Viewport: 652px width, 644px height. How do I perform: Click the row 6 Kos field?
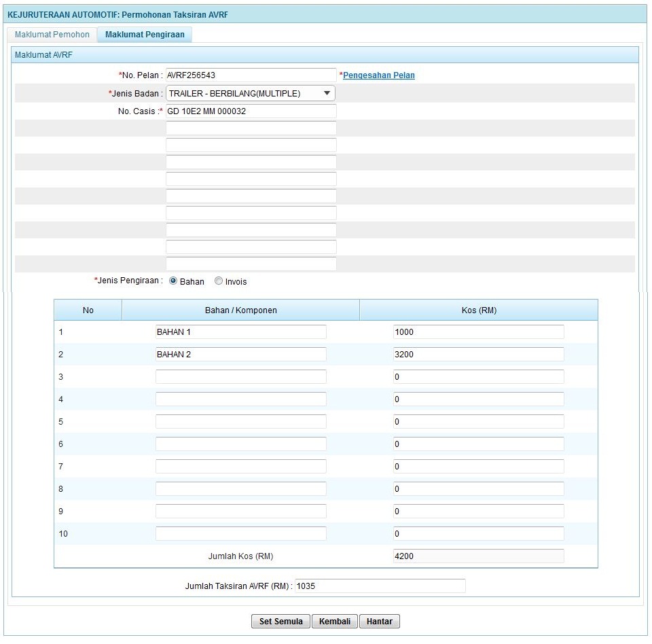pyautogui.click(x=479, y=444)
